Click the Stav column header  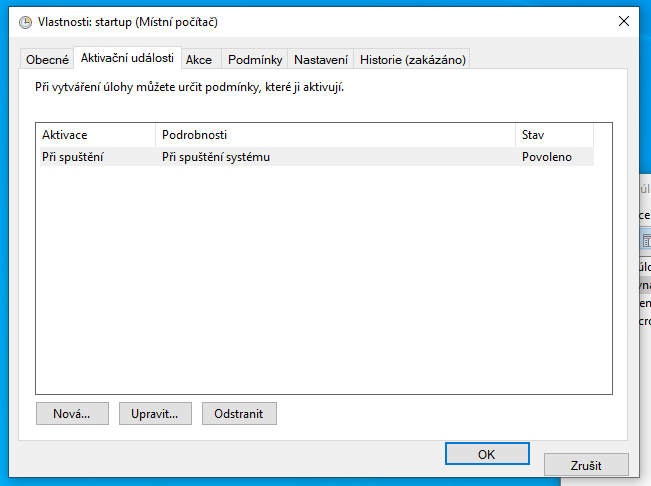point(553,135)
